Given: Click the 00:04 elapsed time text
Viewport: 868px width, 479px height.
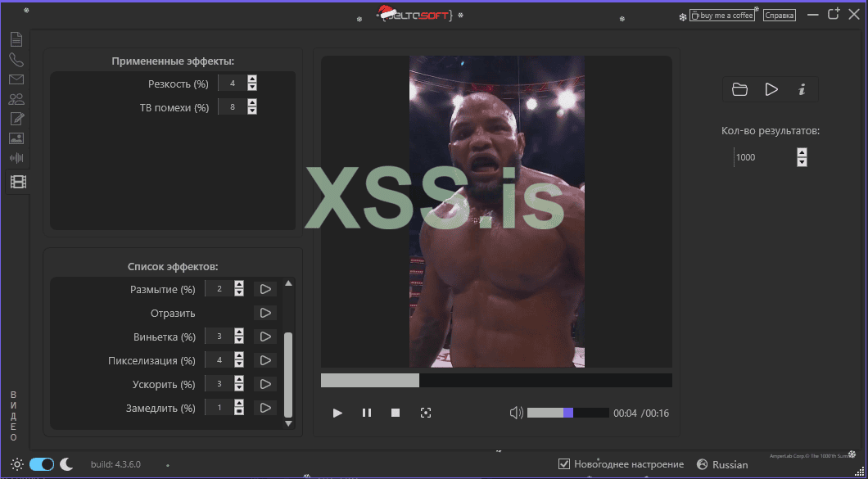Looking at the screenshot, I should coord(625,413).
